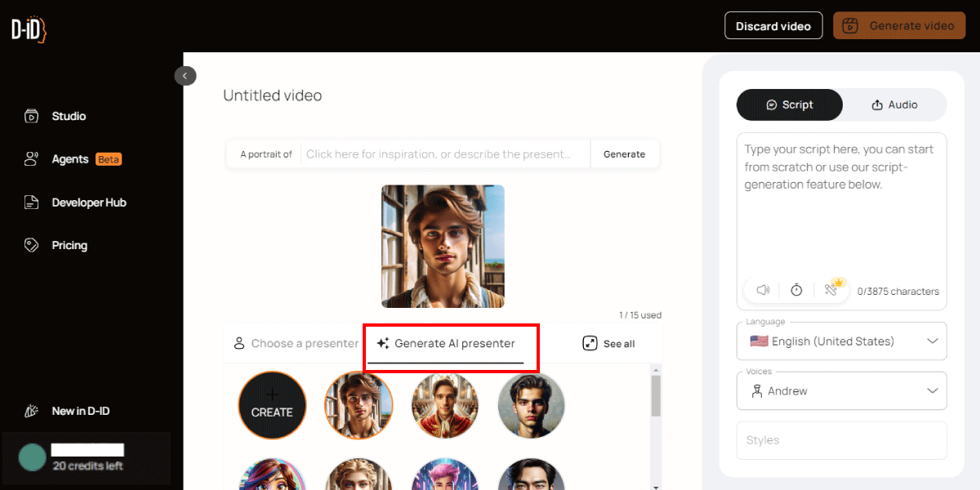Select the rainbow-haired woman presenter
Screen dimensions: 980x490
click(x=272, y=474)
